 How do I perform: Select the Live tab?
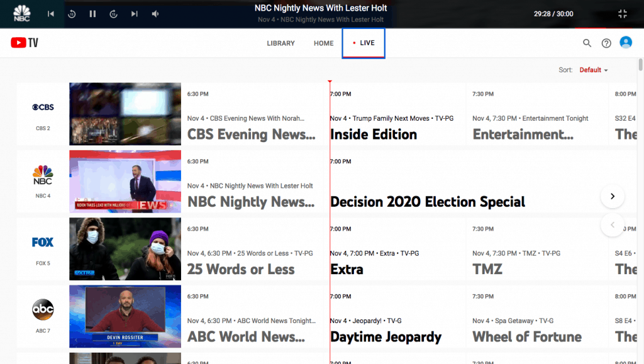[x=364, y=43]
